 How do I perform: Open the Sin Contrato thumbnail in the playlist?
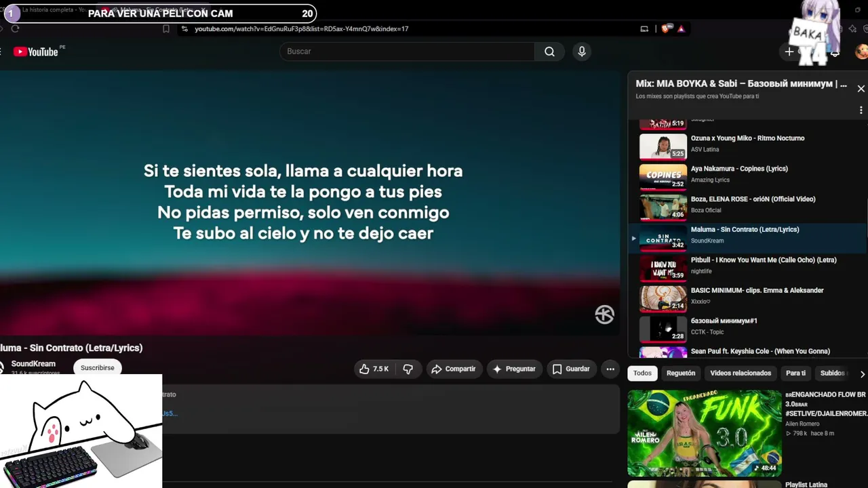pyautogui.click(x=663, y=238)
